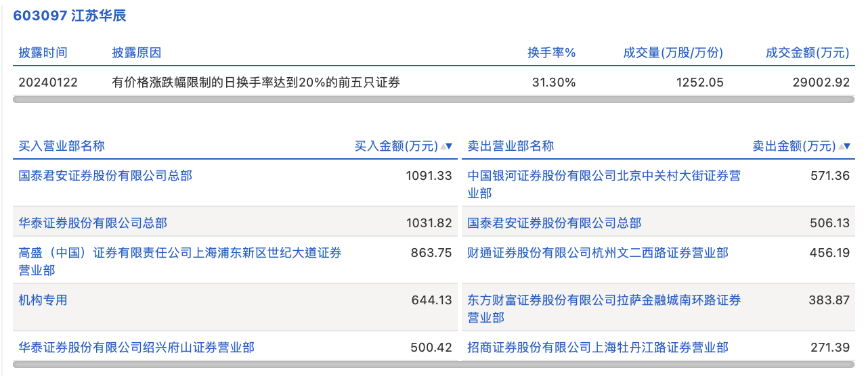The width and height of the screenshot is (868, 376).
Task: Select 财通证券 杭州文二西路 branch link
Action: (x=598, y=253)
